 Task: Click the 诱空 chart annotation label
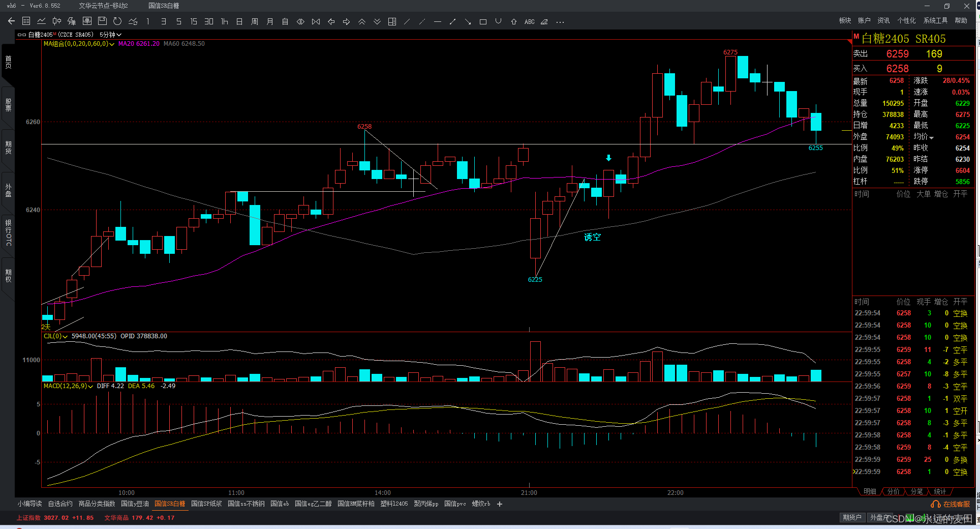[x=592, y=237]
